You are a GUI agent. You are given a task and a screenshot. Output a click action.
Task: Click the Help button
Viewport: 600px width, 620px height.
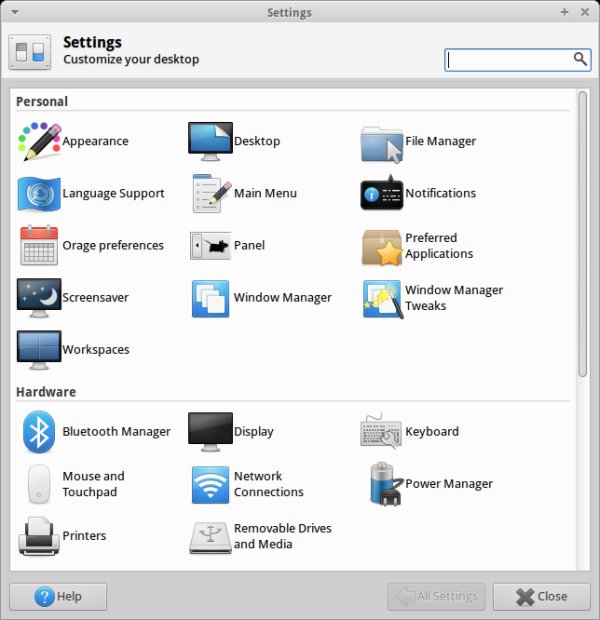[58, 597]
